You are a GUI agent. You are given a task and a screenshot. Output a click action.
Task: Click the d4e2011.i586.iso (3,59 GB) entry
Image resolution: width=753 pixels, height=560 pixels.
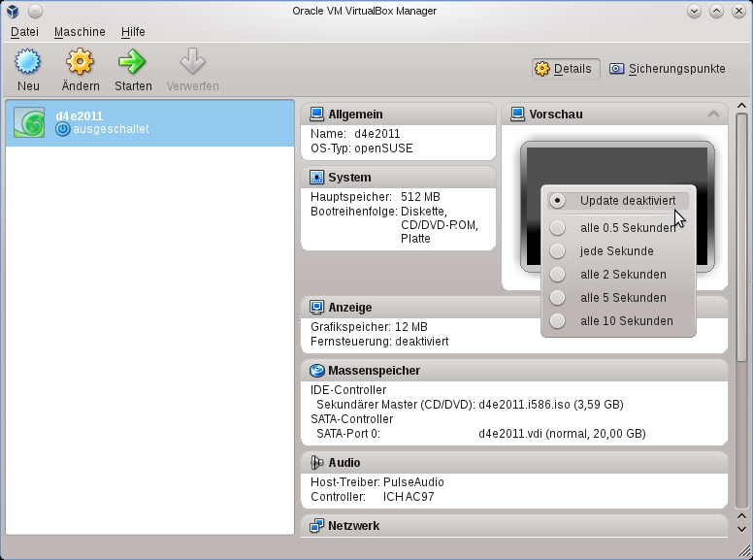(x=551, y=405)
